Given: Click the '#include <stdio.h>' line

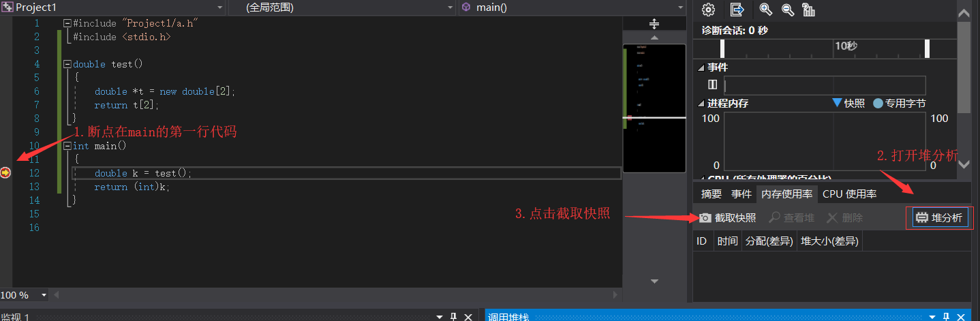Looking at the screenshot, I should (121, 37).
